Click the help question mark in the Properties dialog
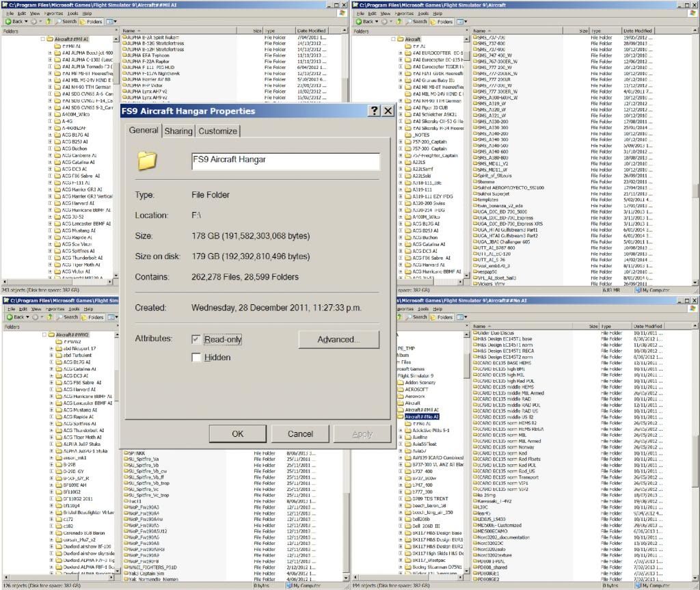The width and height of the screenshot is (700, 590). pos(375,111)
